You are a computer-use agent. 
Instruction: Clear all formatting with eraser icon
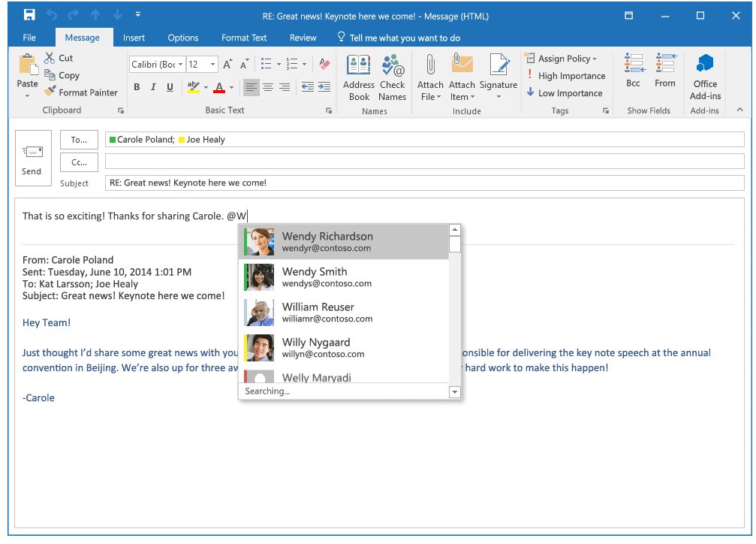324,64
